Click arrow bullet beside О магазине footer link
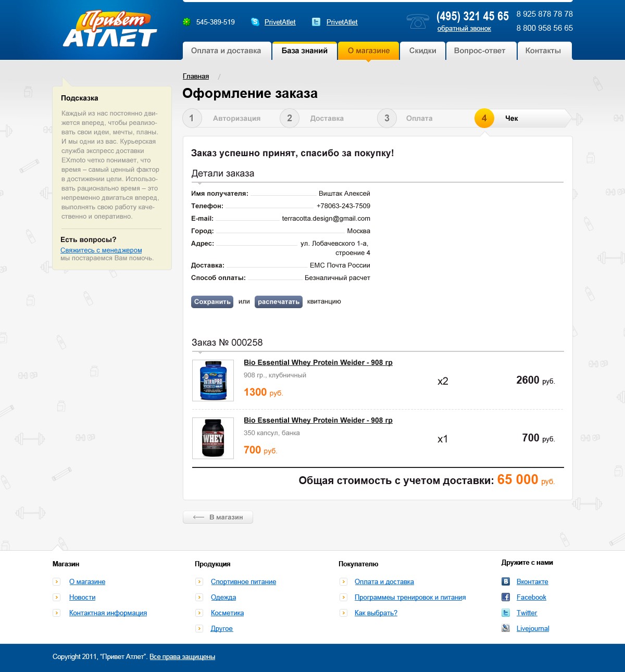 [x=56, y=581]
